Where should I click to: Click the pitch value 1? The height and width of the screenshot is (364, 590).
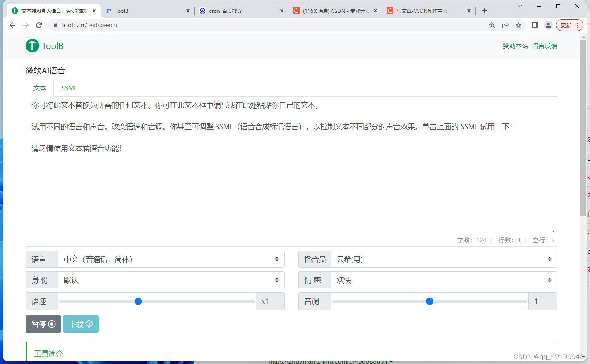coord(536,301)
